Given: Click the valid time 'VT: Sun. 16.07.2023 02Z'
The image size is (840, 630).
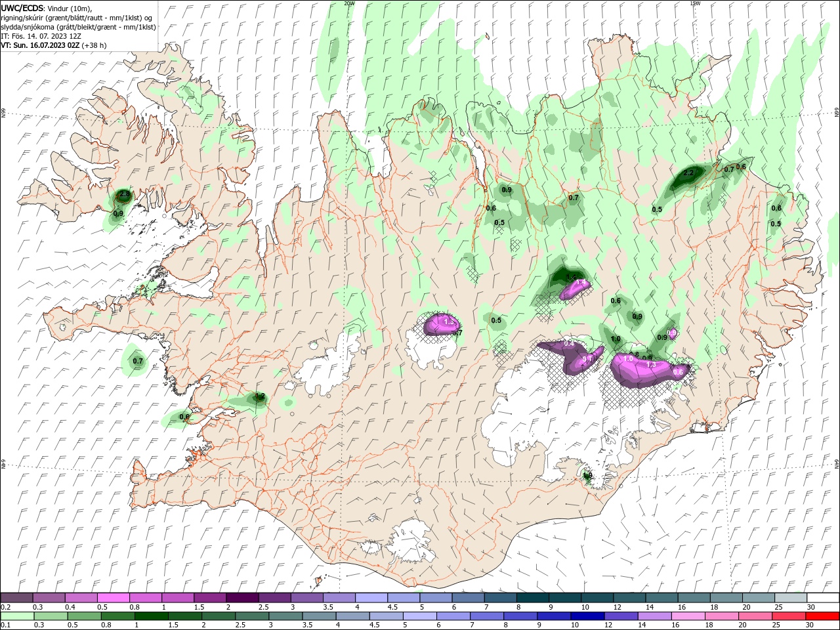Looking at the screenshot, I should click(41, 45).
